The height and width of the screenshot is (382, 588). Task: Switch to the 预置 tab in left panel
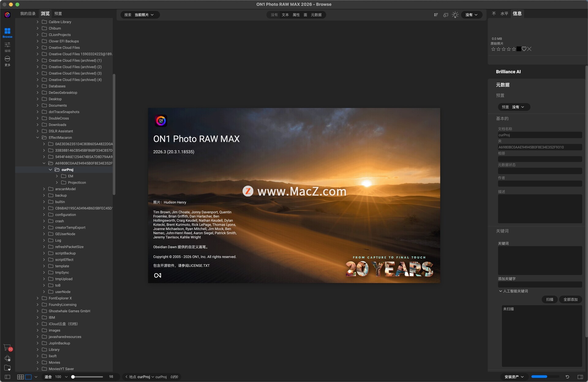click(x=58, y=13)
